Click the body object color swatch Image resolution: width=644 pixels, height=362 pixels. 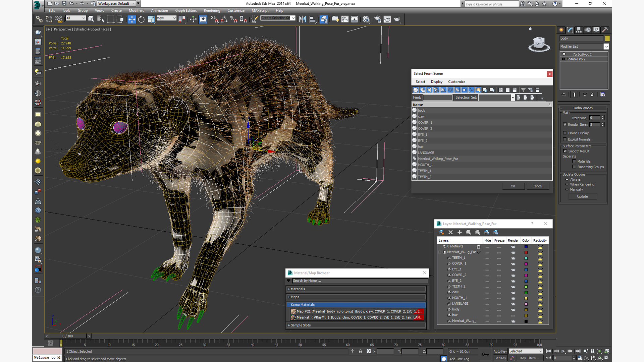click(x=607, y=39)
